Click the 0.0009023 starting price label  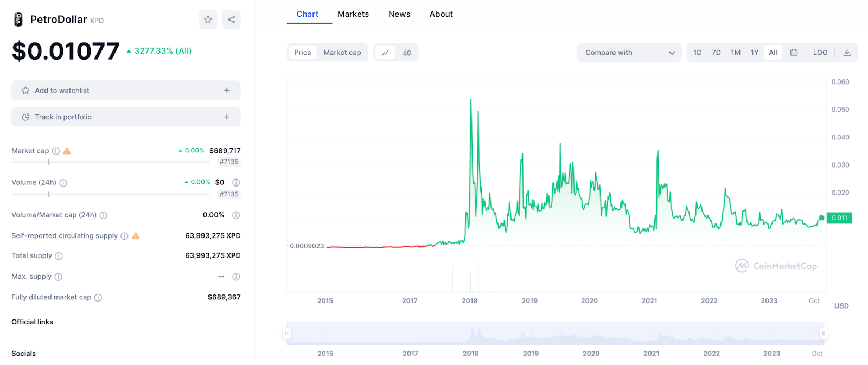(307, 246)
